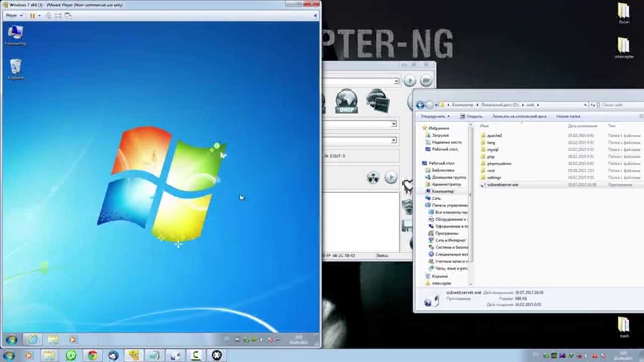644x362 pixels.
Task: Open the file explorer on the VM taskbar
Action: tap(53, 339)
